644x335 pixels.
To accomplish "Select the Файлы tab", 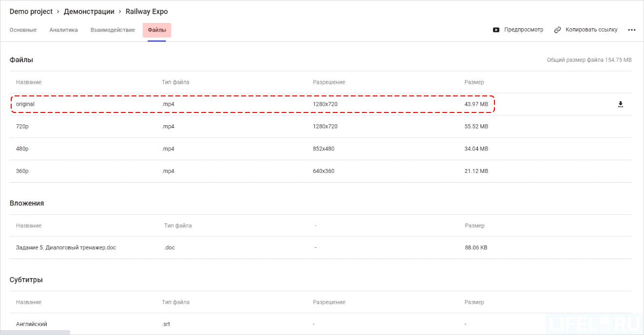I will click(157, 30).
